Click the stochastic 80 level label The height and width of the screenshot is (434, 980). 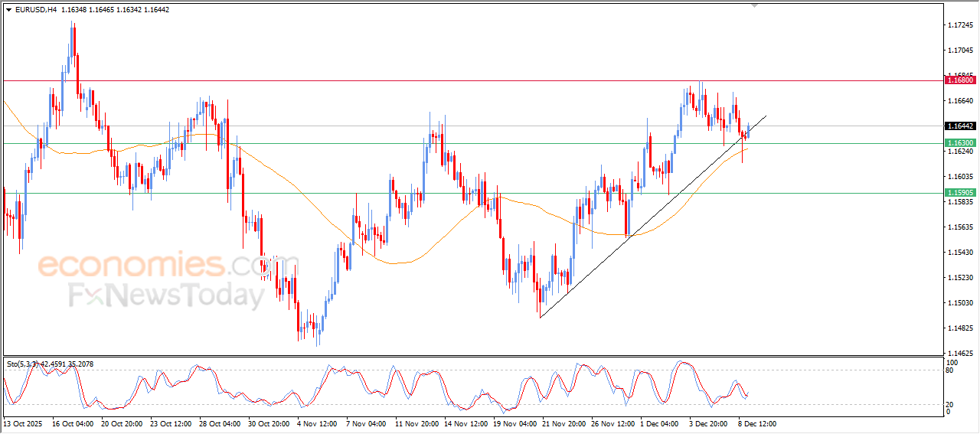click(951, 370)
